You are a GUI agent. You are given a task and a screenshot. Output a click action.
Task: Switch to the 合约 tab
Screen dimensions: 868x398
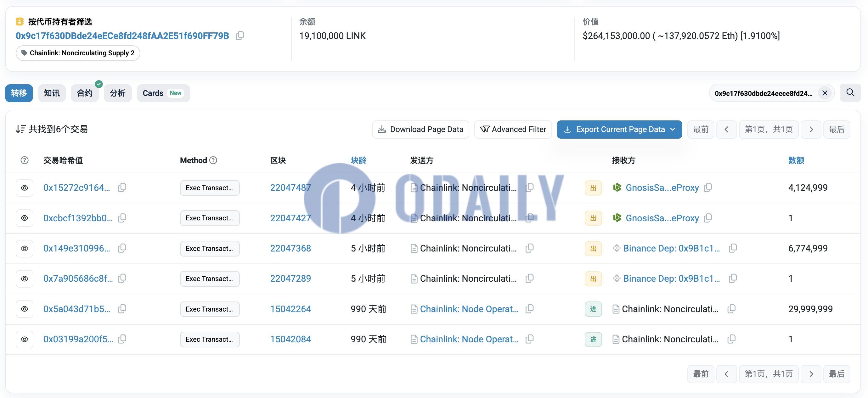[x=85, y=93]
